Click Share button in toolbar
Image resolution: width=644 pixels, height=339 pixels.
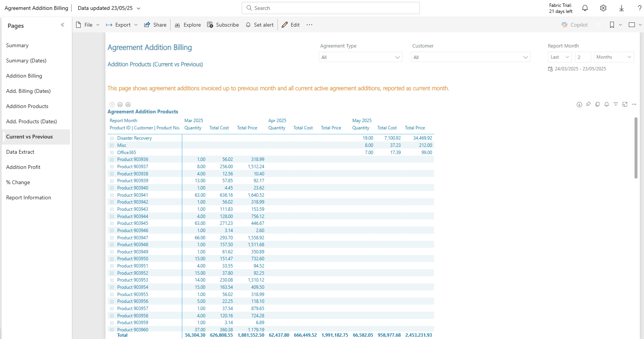(155, 25)
